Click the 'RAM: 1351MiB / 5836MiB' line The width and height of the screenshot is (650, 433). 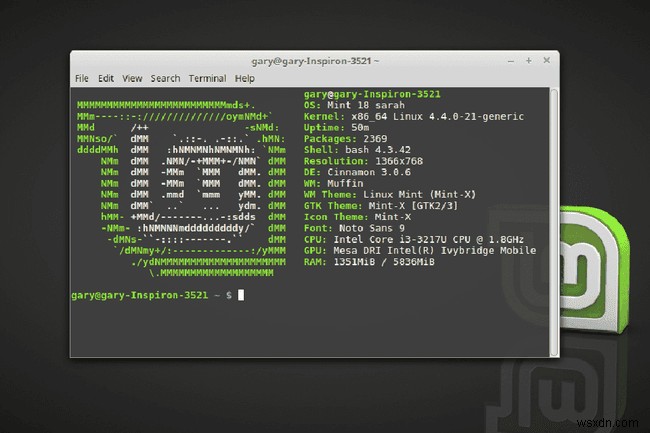(369, 262)
